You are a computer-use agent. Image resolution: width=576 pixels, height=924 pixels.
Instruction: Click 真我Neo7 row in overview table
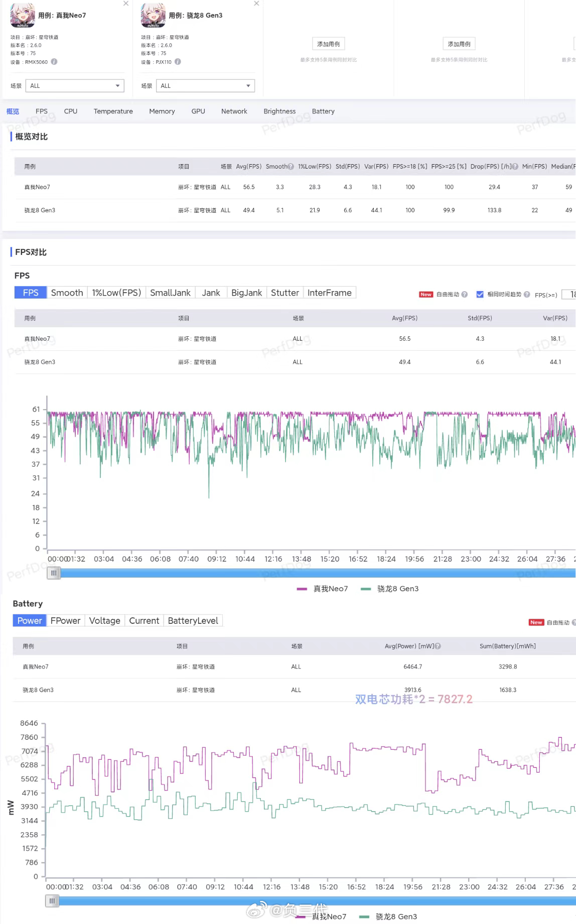295,187
